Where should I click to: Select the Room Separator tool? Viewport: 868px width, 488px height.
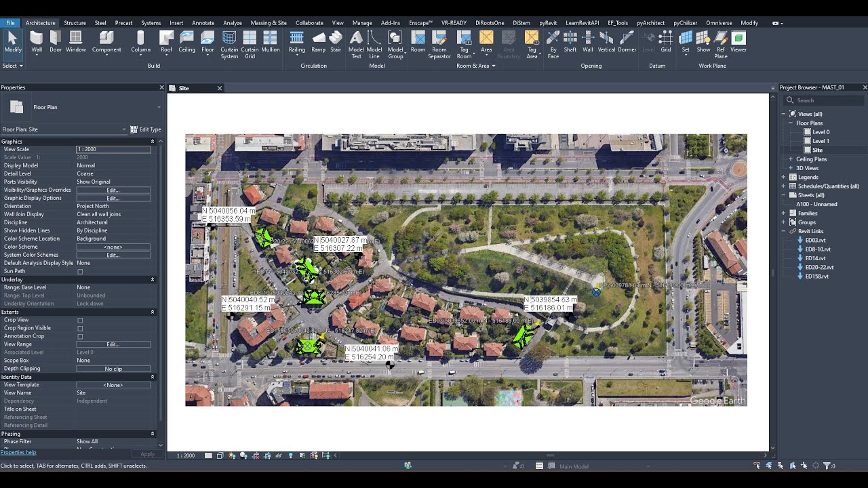(x=439, y=45)
